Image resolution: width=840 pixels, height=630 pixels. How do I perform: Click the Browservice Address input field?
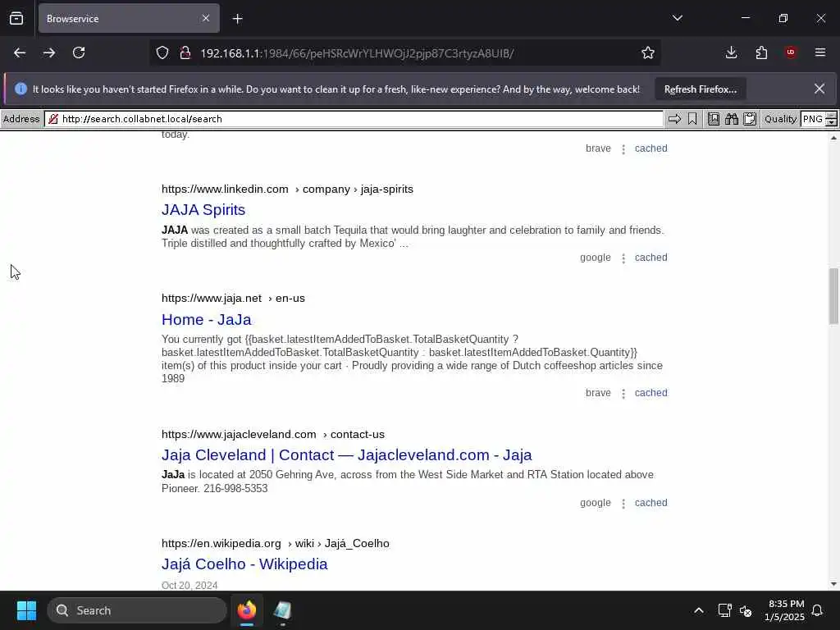pyautogui.click(x=354, y=119)
